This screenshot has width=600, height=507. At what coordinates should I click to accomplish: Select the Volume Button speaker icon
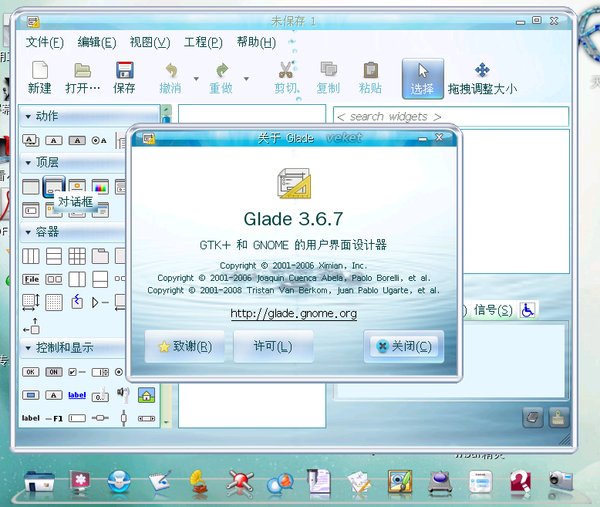(123, 394)
